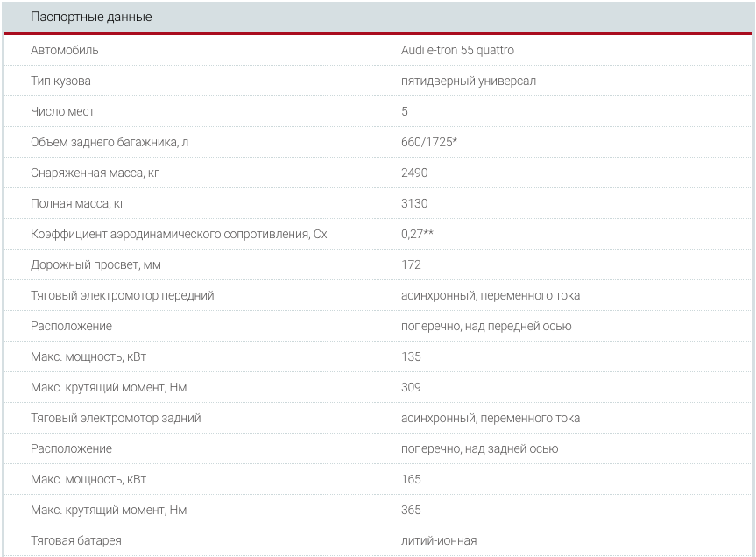The height and width of the screenshot is (557, 756).
Task: Select the 'Паспортные данные' table header
Action: (91, 17)
